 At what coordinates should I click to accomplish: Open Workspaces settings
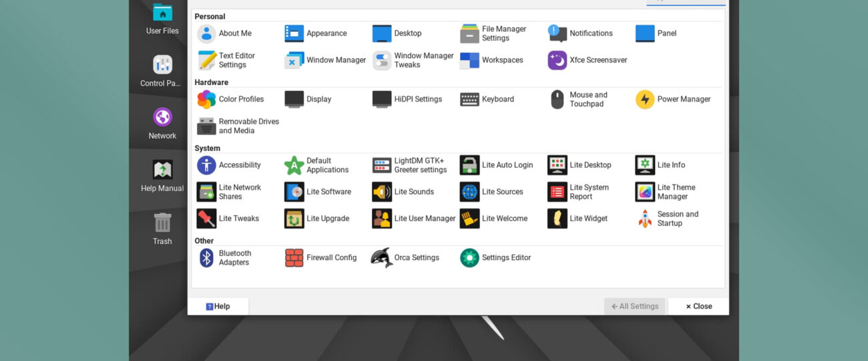tap(491, 60)
